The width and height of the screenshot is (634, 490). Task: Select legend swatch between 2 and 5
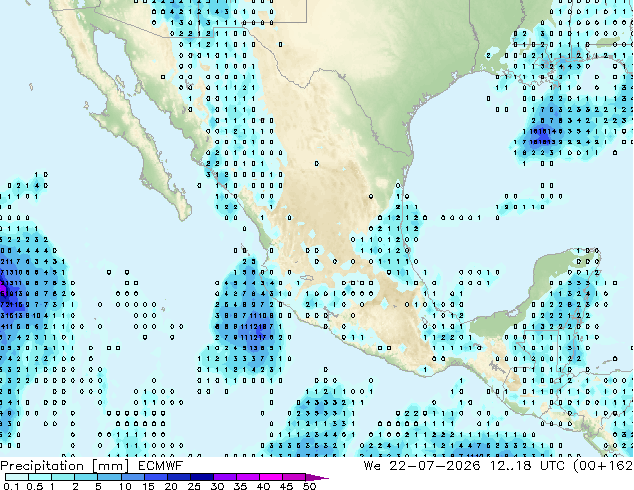(x=86, y=477)
